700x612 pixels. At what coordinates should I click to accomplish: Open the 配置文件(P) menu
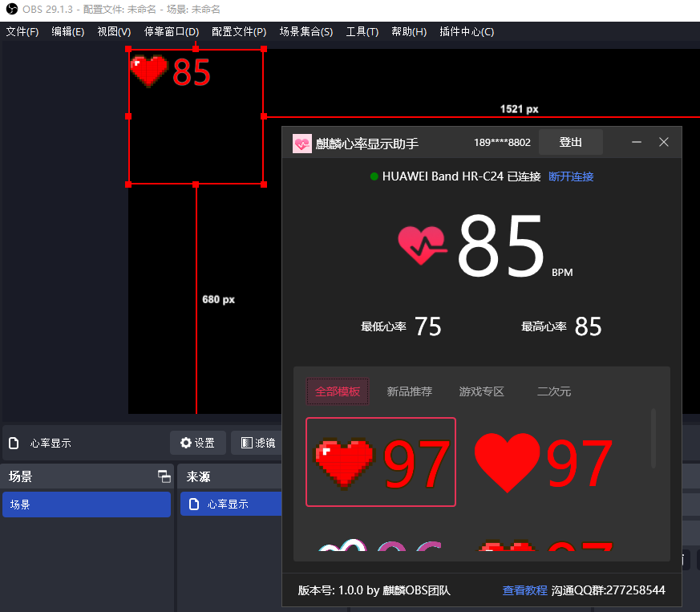(x=239, y=32)
